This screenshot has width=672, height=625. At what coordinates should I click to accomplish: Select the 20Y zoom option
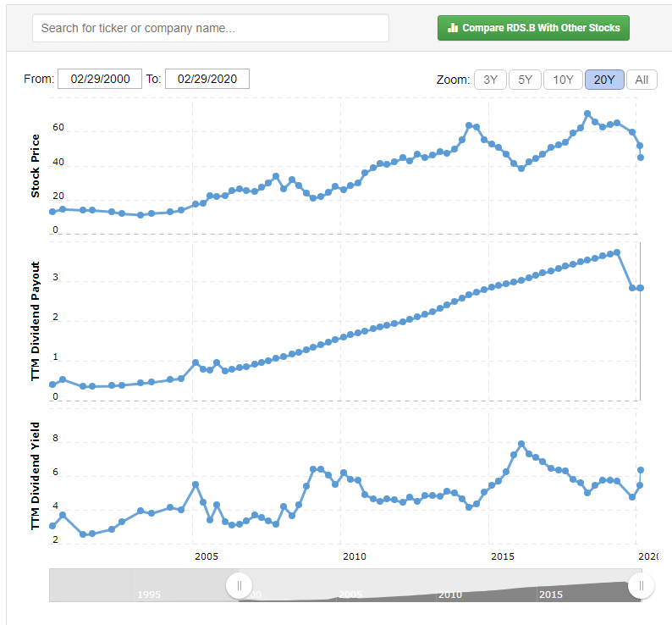(604, 80)
